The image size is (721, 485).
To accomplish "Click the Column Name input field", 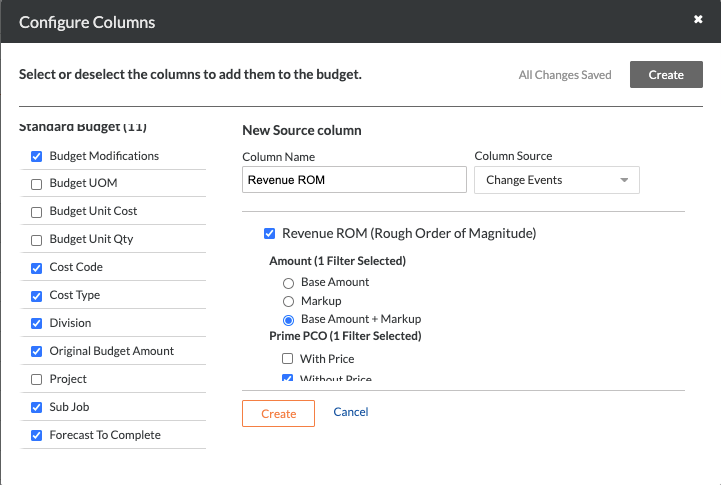I will pos(354,180).
